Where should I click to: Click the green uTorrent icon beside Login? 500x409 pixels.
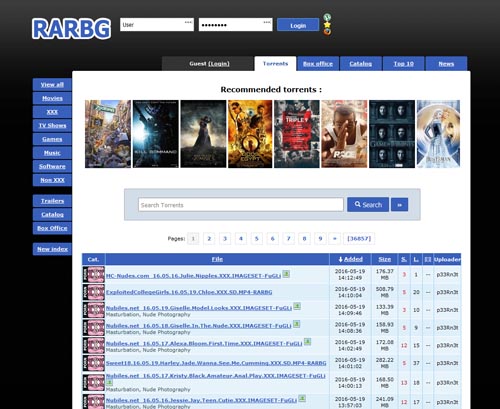(327, 17)
